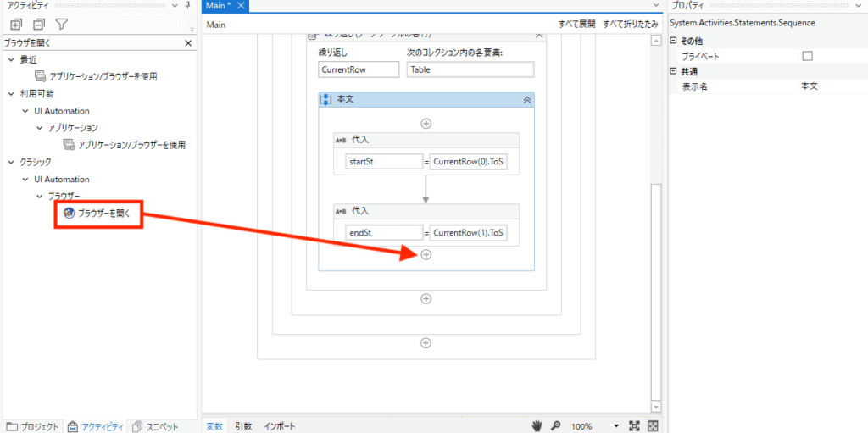This screenshot has width=868, height=433.
Task: Select アプリケーション/ブラウザーを使用 under アプリケーション
Action: pyautogui.click(x=131, y=145)
